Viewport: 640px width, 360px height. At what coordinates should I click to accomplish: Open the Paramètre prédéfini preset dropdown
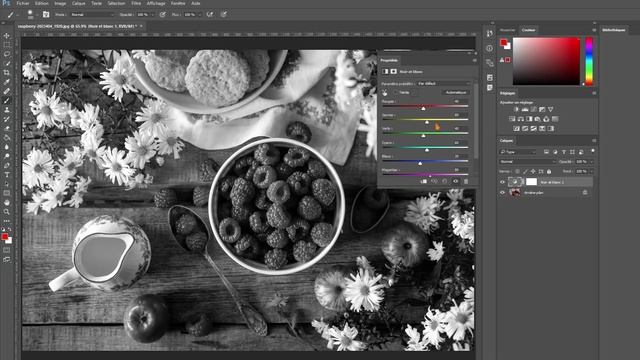[444, 83]
